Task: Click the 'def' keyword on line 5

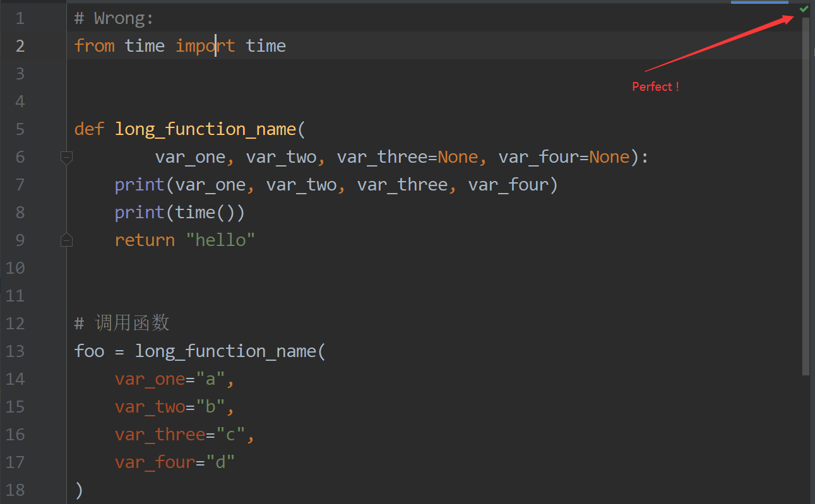Action: pos(90,129)
